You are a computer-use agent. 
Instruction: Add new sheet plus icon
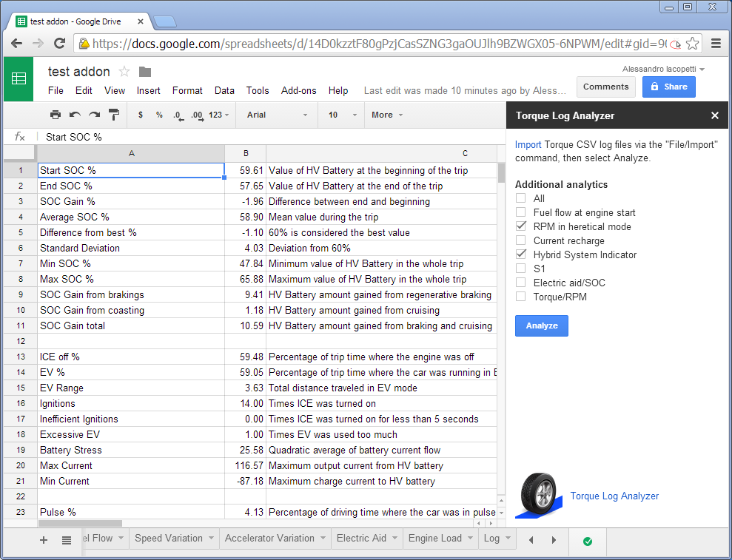click(44, 541)
